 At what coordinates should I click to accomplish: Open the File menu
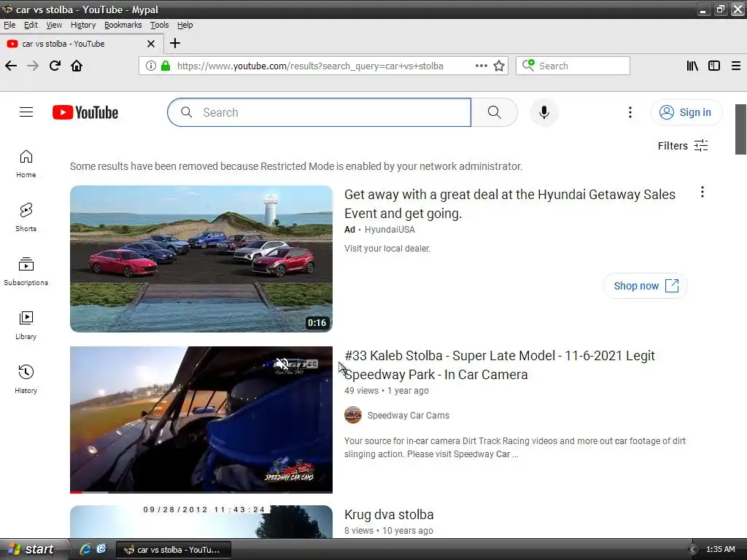(9, 25)
